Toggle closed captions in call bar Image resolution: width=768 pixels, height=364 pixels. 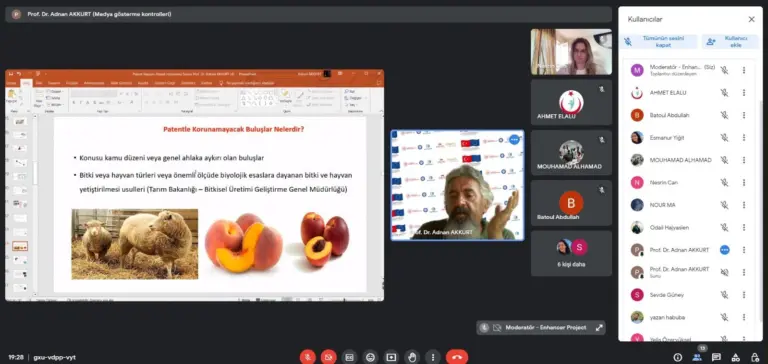(349, 357)
